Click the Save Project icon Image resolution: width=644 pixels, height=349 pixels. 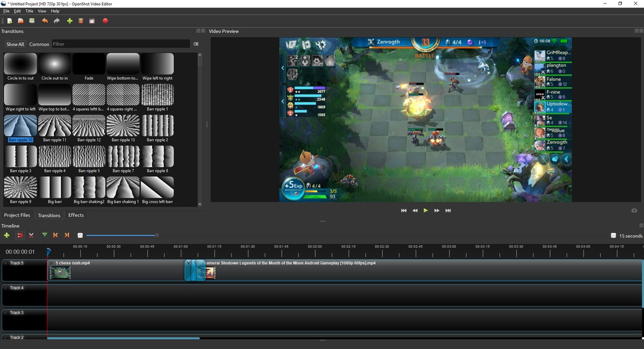[x=32, y=21]
